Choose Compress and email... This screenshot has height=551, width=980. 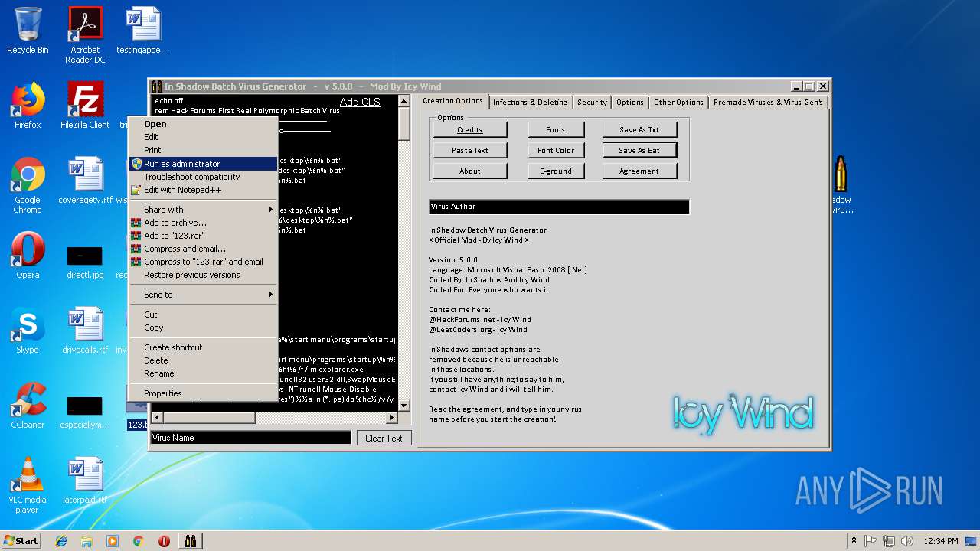click(x=203, y=249)
